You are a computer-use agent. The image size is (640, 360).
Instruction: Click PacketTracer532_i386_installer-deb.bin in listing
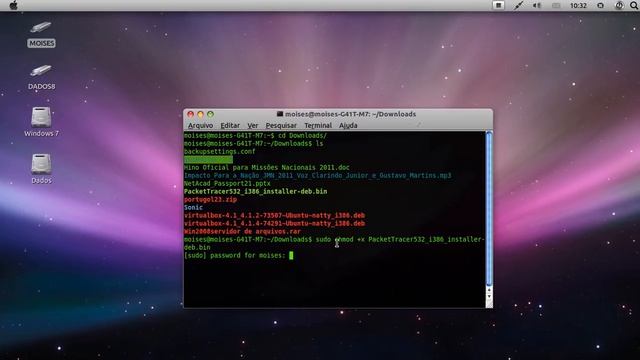256,191
